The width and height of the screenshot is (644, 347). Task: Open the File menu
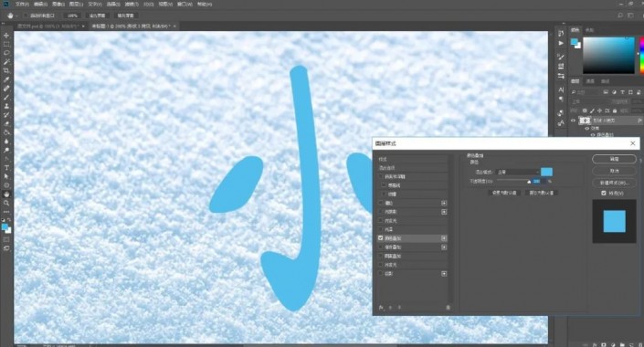point(22,4)
